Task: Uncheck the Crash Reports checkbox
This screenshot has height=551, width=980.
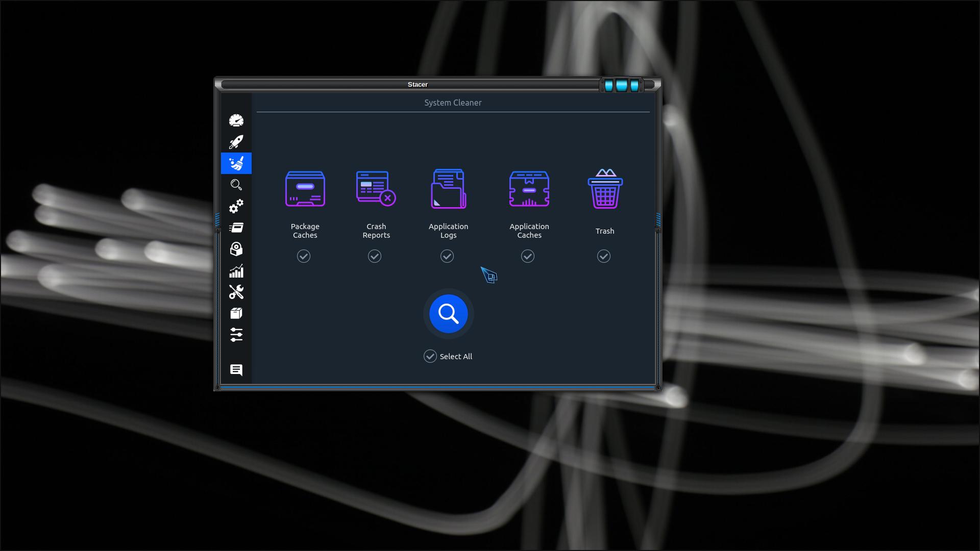Action: click(x=375, y=256)
